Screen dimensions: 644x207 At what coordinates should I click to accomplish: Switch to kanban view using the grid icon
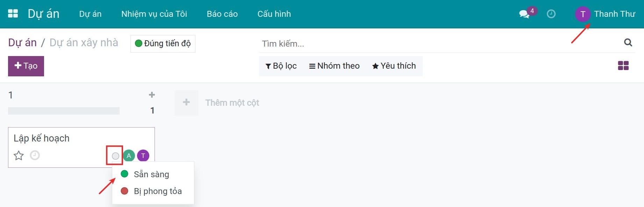[624, 65]
